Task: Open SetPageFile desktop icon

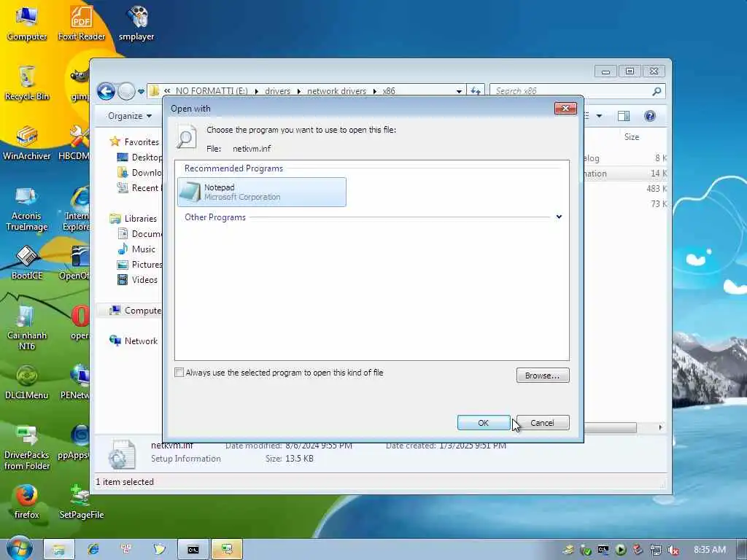Action: point(82,502)
